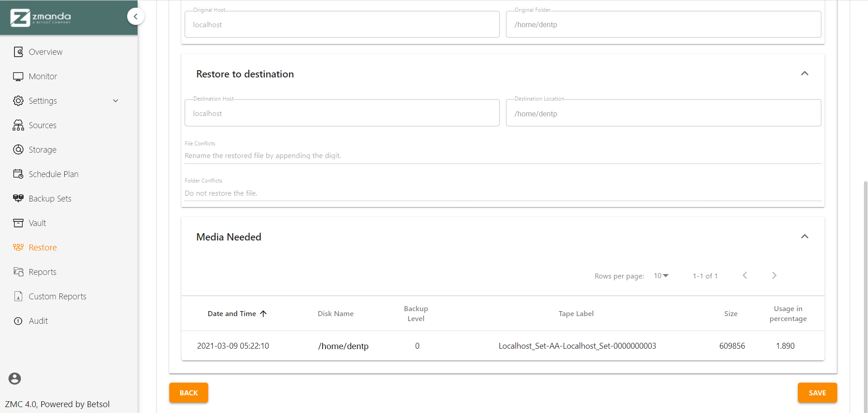The width and height of the screenshot is (868, 413).
Task: Click the Sources network icon
Action: click(x=18, y=125)
